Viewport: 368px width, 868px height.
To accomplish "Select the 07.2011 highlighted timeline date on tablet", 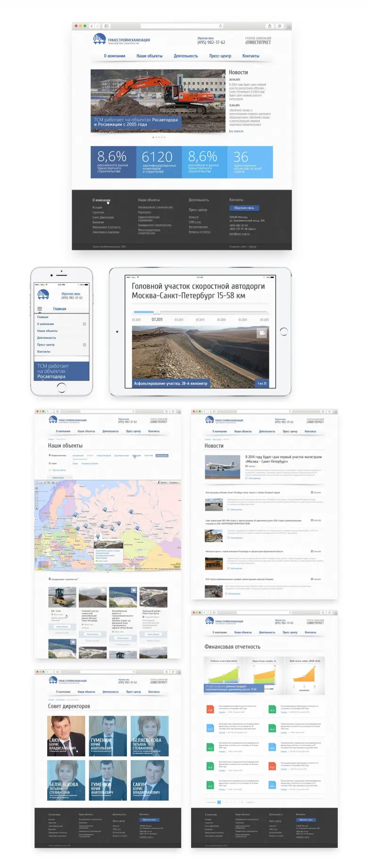I will [x=157, y=320].
